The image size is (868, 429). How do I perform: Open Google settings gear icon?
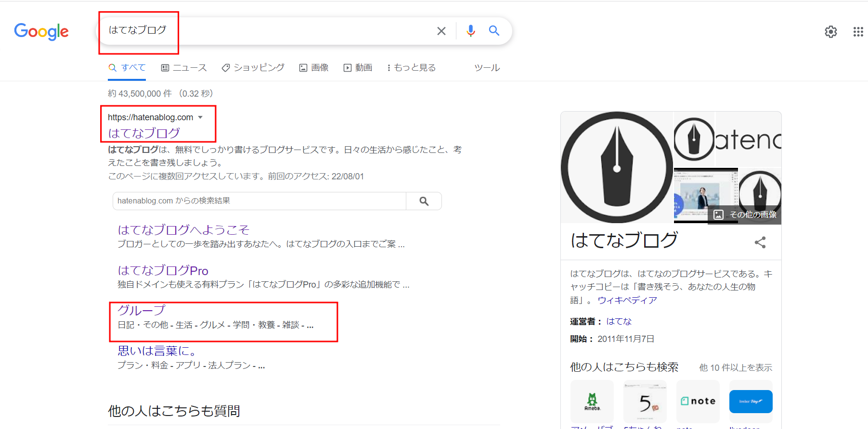point(831,32)
